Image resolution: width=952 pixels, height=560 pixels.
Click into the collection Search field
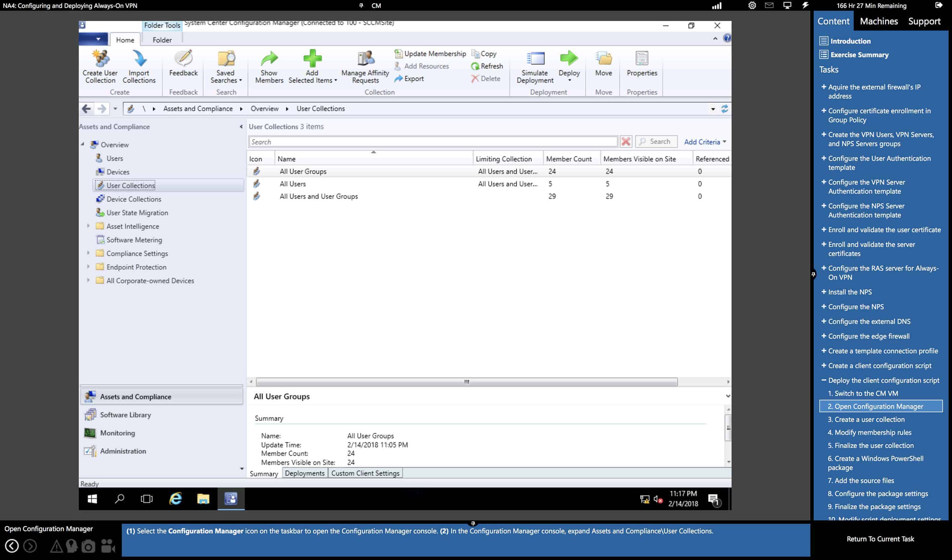click(433, 142)
